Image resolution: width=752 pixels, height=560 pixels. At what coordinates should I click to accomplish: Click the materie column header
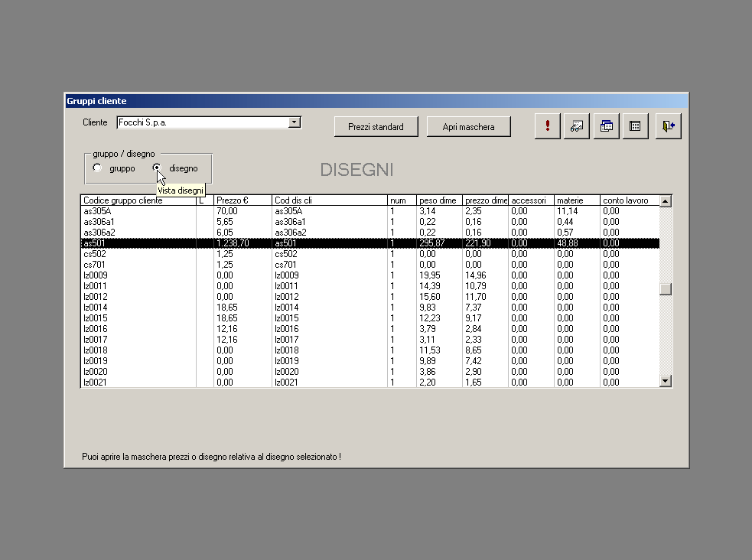(577, 200)
